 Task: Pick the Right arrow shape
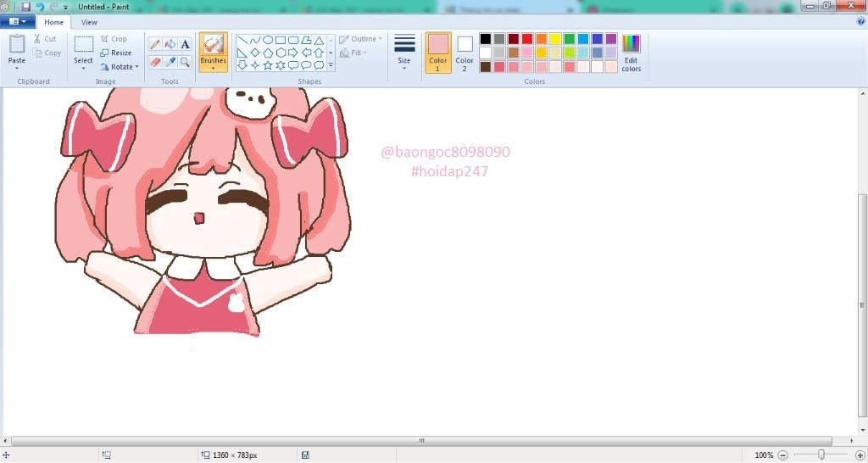(x=293, y=53)
